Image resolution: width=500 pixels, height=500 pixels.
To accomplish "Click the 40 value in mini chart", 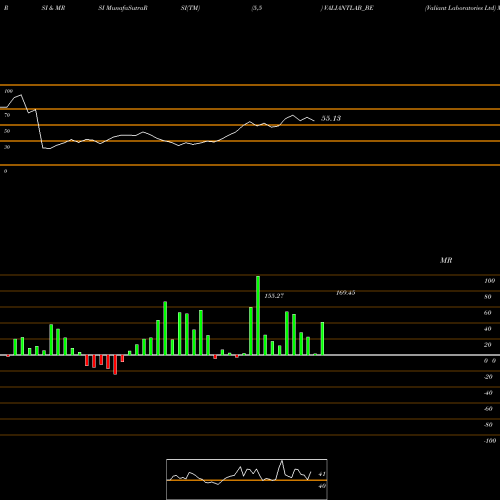I will [x=322, y=486].
